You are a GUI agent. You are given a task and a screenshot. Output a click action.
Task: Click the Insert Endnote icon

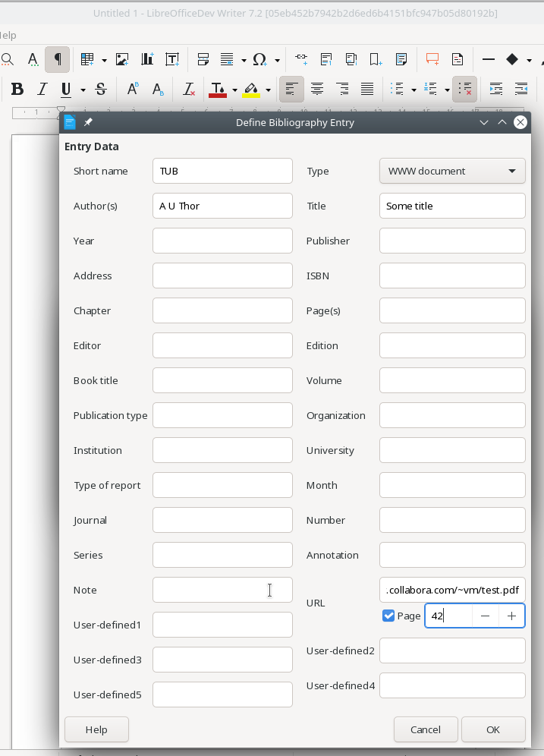click(351, 59)
